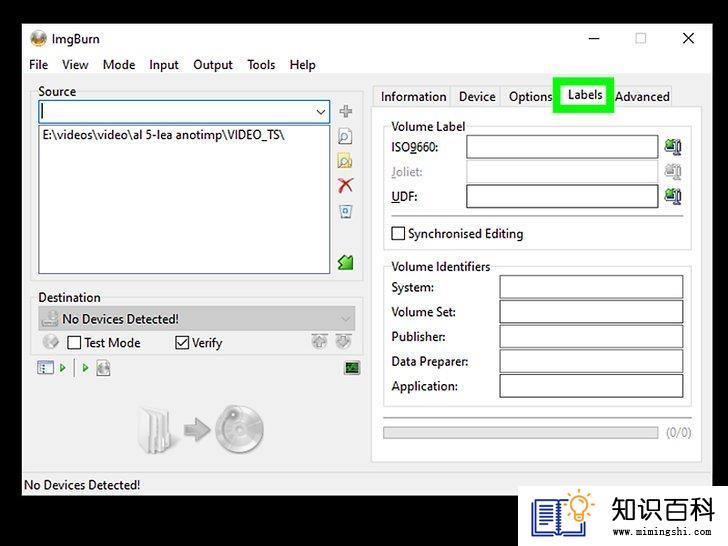Switch to the Options tab
The height and width of the screenshot is (546, 728).
530,97
